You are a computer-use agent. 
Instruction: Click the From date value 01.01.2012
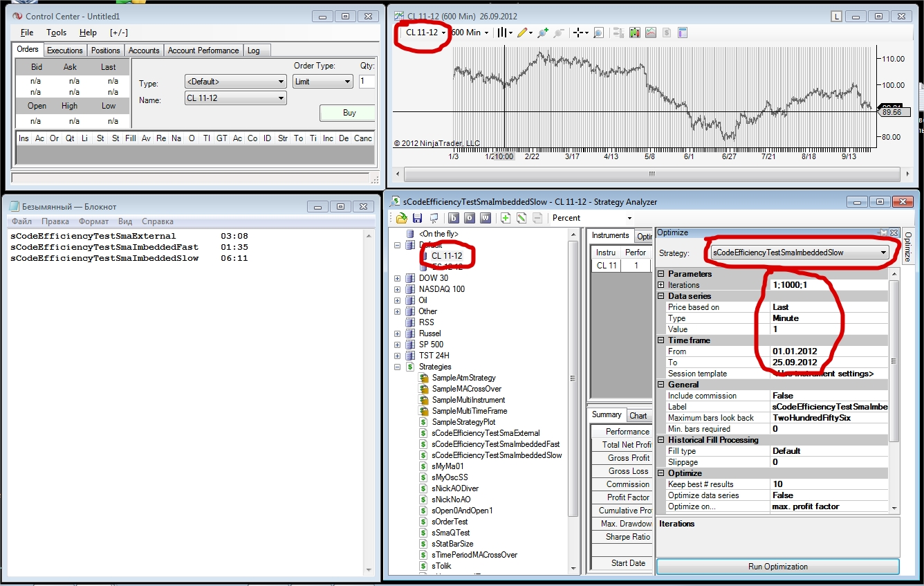tap(829, 351)
